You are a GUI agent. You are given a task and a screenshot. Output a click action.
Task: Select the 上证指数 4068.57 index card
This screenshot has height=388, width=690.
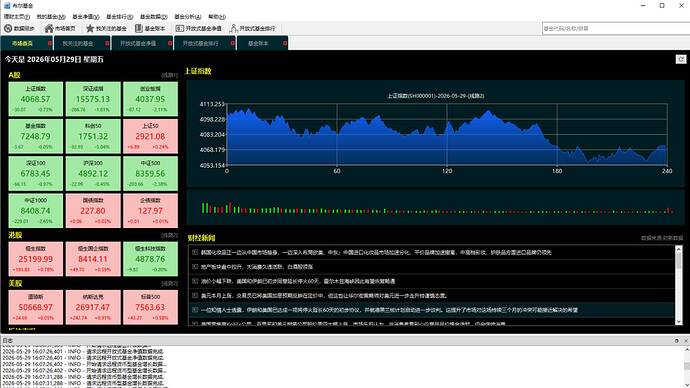tap(36, 99)
